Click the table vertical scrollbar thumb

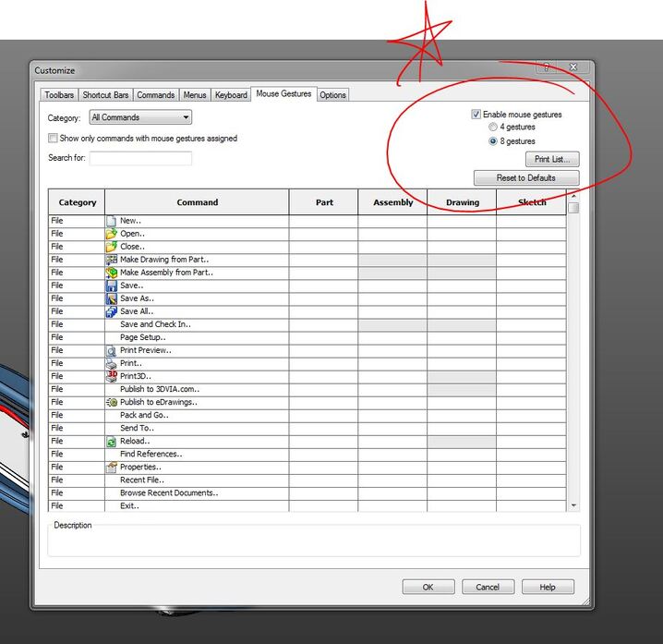click(573, 208)
